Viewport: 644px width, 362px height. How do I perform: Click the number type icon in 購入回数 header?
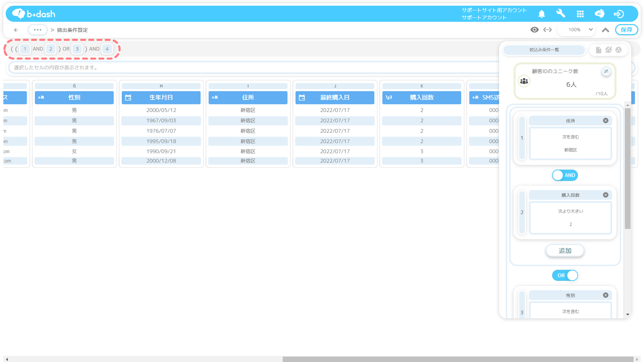pos(389,97)
